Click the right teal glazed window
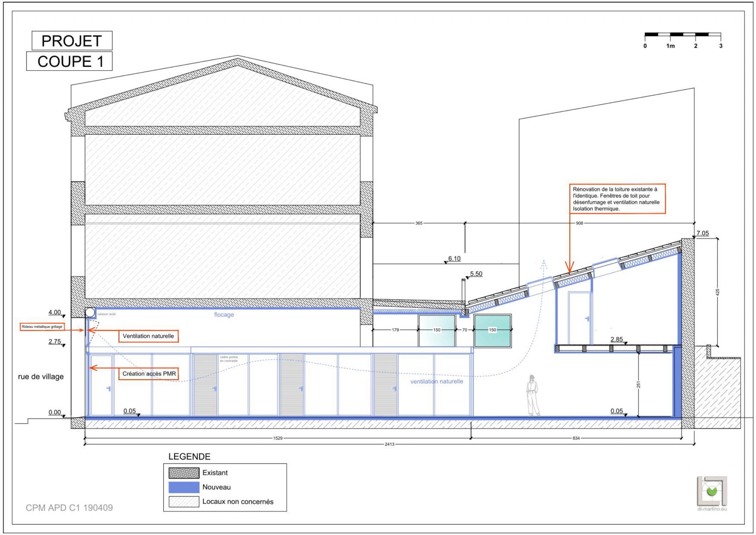This screenshot has height=535, width=756. click(x=493, y=331)
